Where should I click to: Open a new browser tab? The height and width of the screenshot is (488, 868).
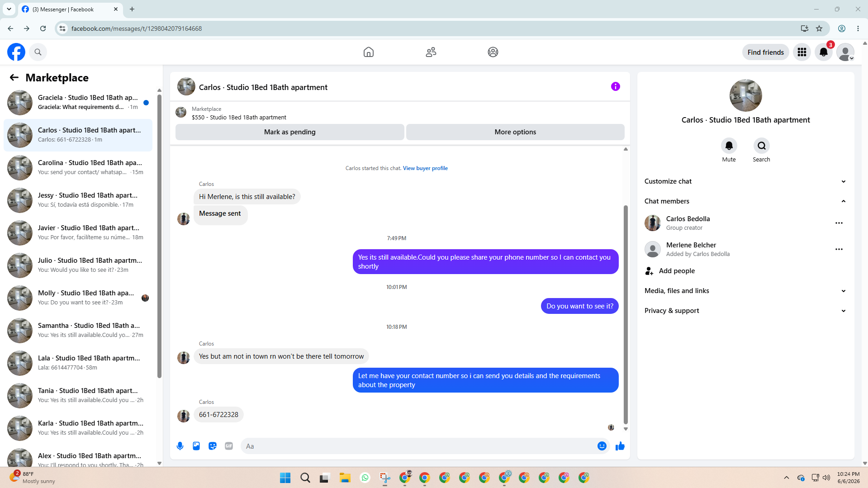click(x=132, y=9)
